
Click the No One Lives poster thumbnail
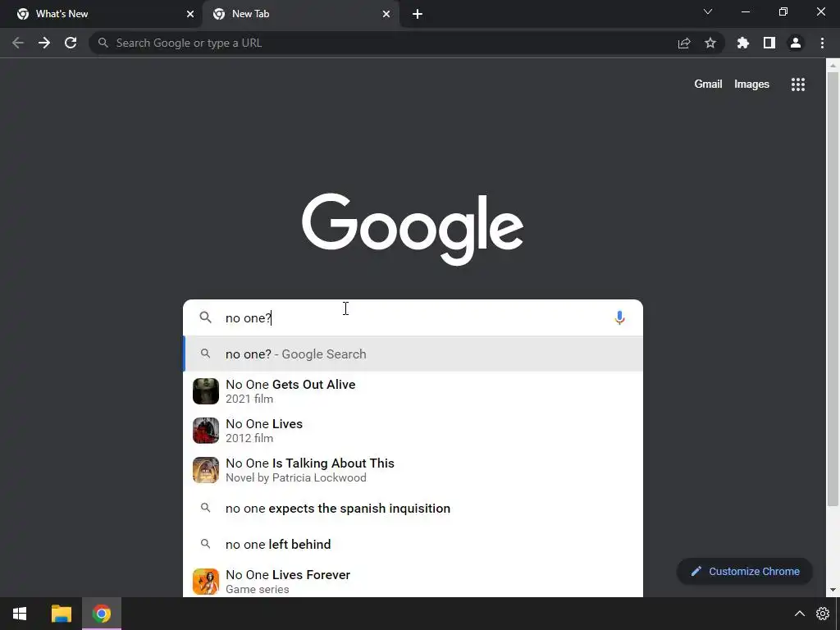click(x=206, y=430)
